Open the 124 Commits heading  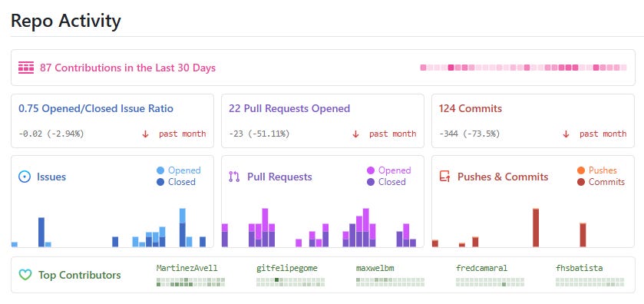click(x=471, y=108)
